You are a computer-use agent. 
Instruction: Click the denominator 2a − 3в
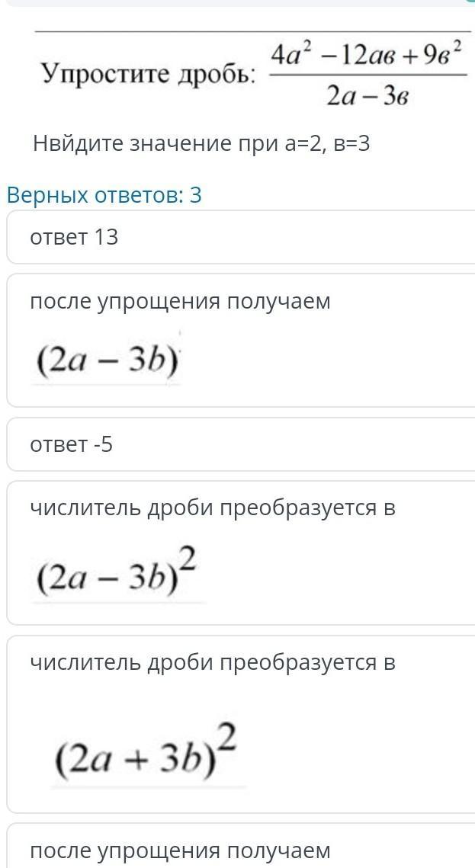coord(368,96)
